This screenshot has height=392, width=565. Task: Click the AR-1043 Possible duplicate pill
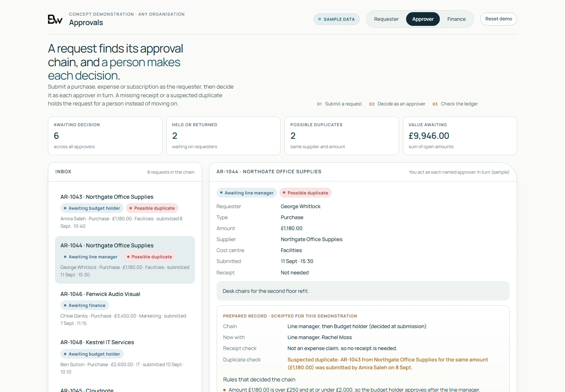coord(152,208)
